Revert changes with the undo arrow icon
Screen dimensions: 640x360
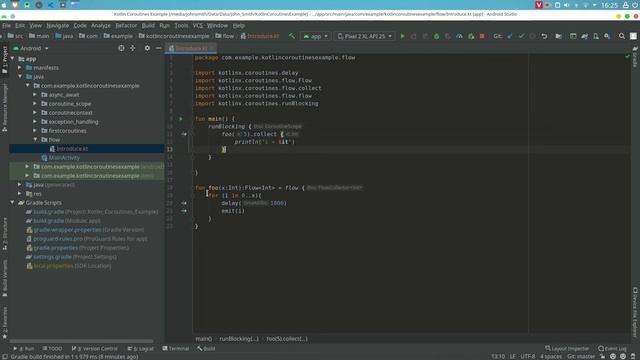click(x=544, y=36)
